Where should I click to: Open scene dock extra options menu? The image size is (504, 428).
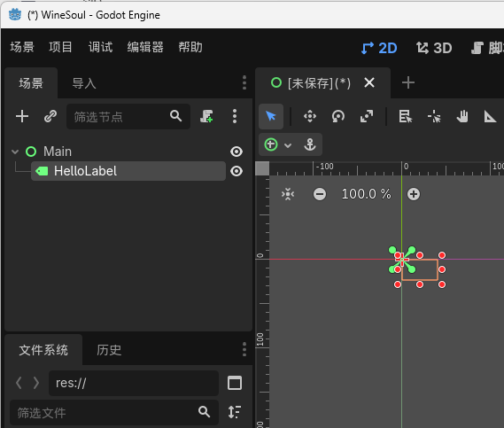click(235, 116)
